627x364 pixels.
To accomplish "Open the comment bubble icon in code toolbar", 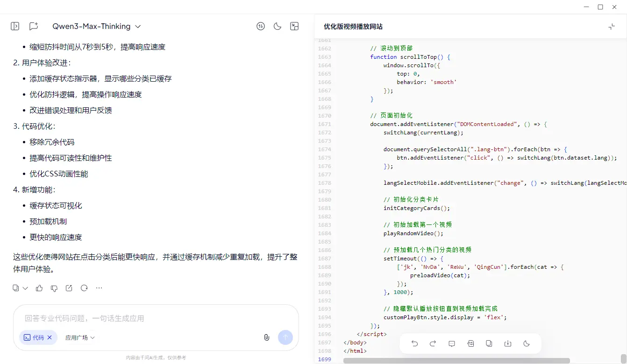I will [x=452, y=343].
